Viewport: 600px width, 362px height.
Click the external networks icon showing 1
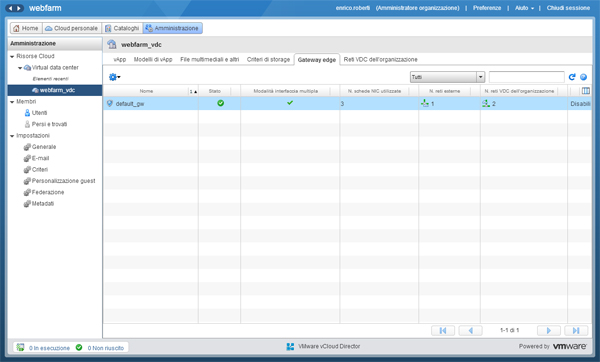point(424,103)
